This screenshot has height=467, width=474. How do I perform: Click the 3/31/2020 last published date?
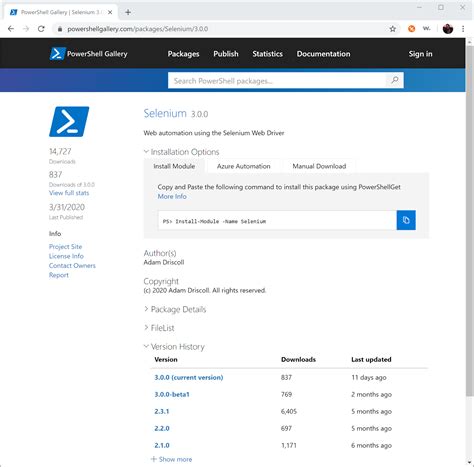coord(67,207)
